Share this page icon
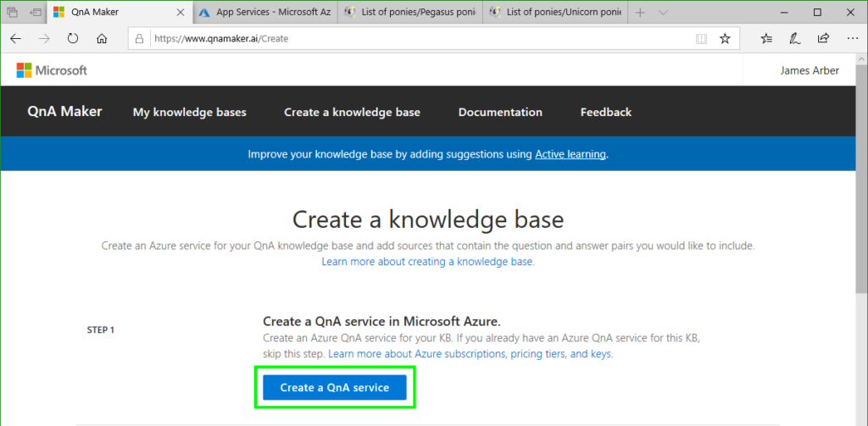The width and height of the screenshot is (868, 426). coord(823,39)
